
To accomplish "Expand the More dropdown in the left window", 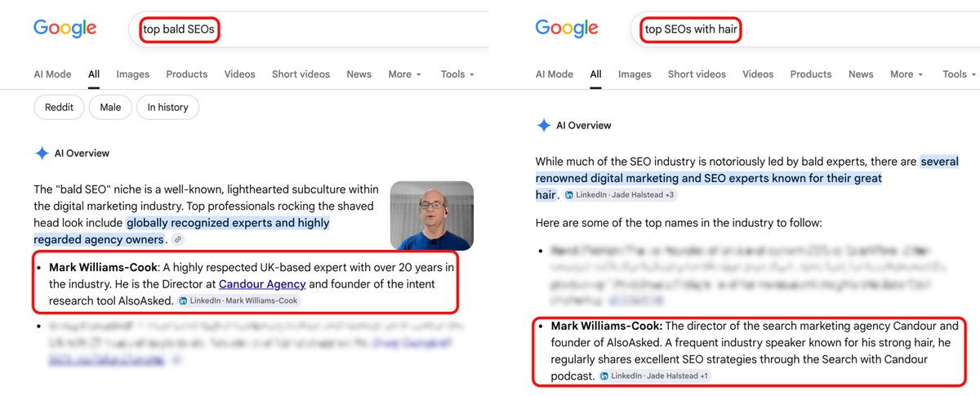I will (405, 74).
